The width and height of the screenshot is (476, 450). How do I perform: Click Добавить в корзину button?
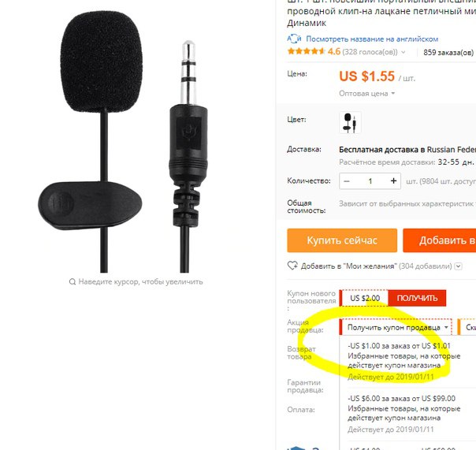point(440,240)
